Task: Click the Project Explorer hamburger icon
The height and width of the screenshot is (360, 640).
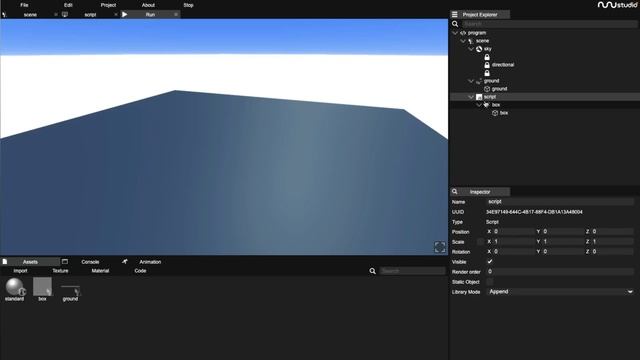Action: point(455,14)
